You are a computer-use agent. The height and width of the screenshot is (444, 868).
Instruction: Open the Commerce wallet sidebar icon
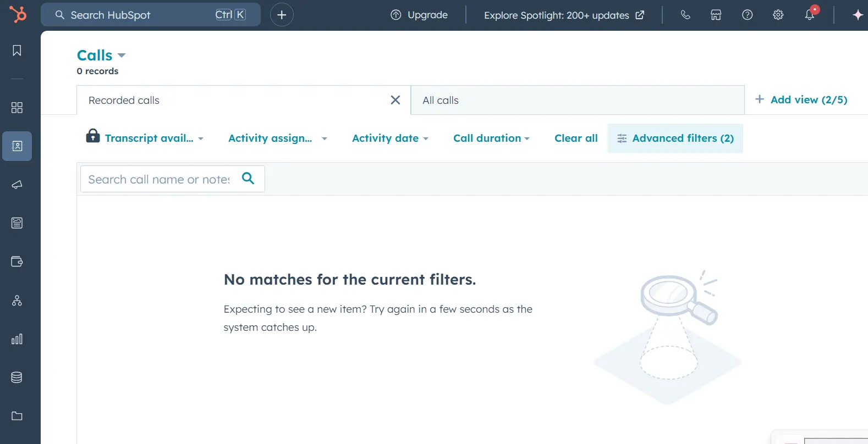coord(17,262)
